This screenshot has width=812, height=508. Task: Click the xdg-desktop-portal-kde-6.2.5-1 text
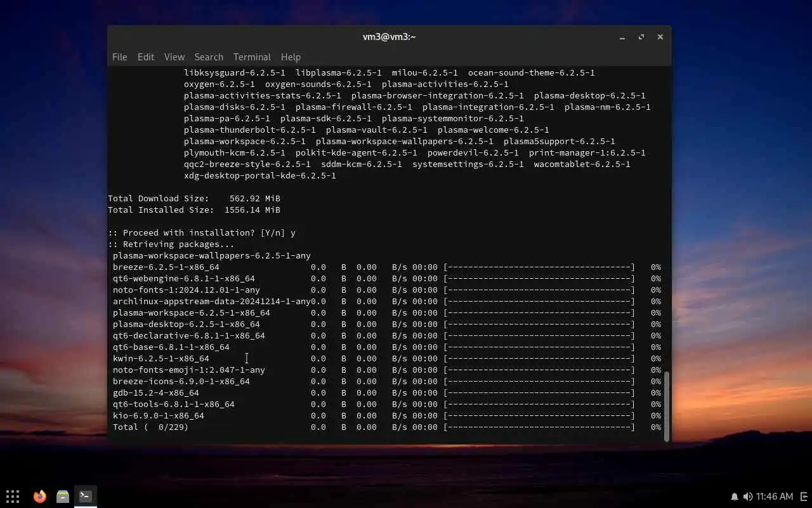pyautogui.click(x=260, y=175)
